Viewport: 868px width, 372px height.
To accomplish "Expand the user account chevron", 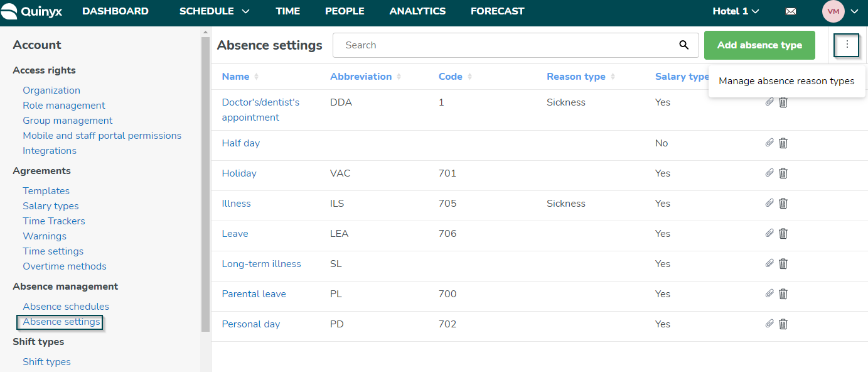I will click(x=854, y=11).
